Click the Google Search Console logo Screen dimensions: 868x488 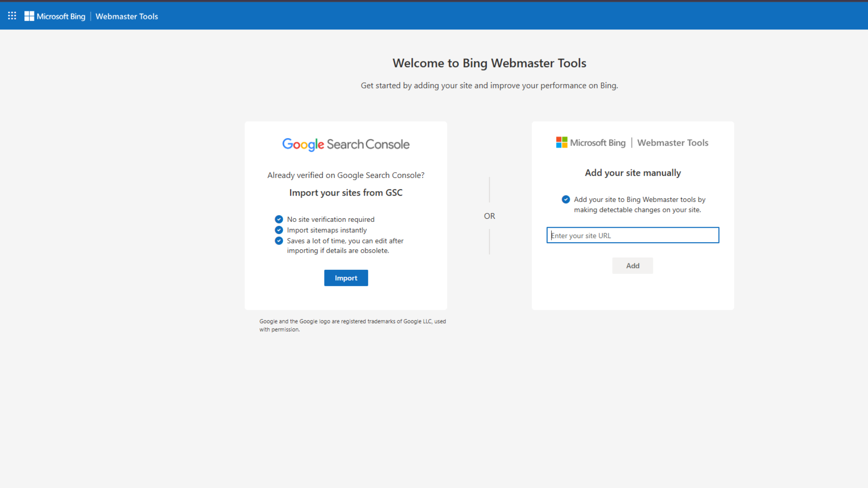click(x=345, y=144)
